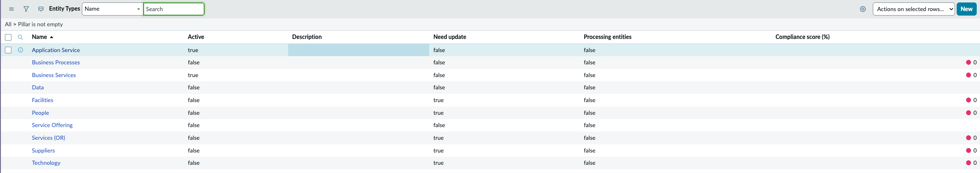Open the Technology entity type

tap(46, 163)
